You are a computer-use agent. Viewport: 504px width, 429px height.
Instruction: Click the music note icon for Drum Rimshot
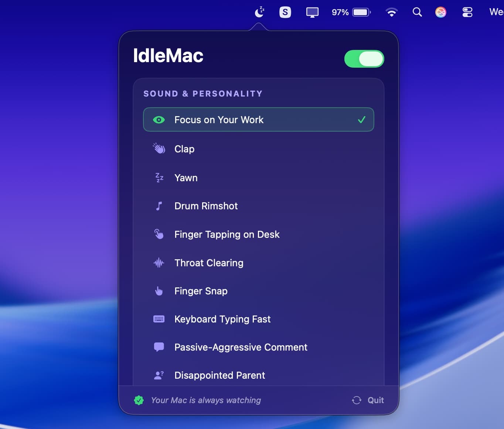(159, 206)
